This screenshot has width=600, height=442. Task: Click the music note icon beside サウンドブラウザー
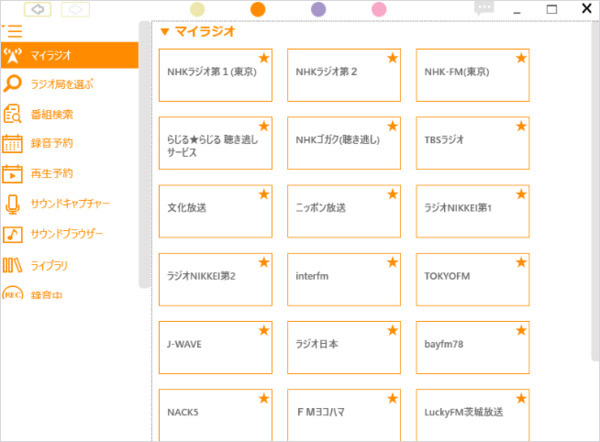coord(13,234)
